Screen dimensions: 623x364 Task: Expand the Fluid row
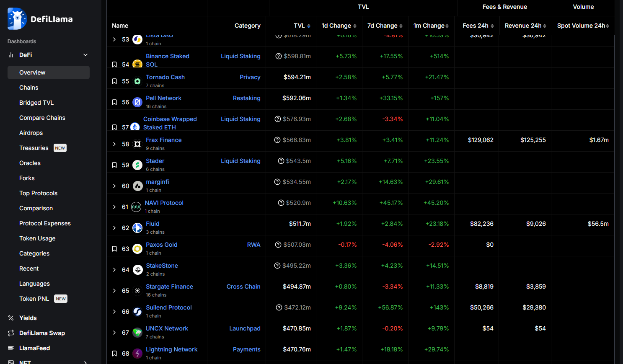pyautogui.click(x=114, y=228)
